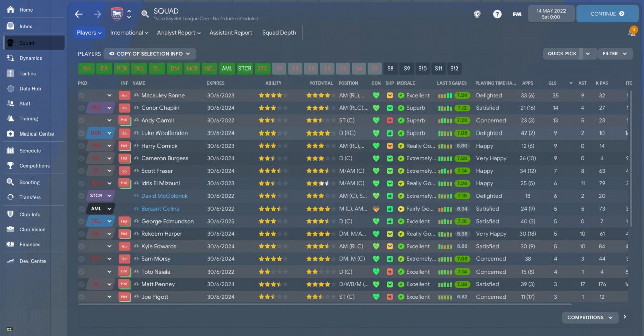Click Macauley Bonne's Hol status icon
This screenshot has width=644, height=336.
[124, 95]
